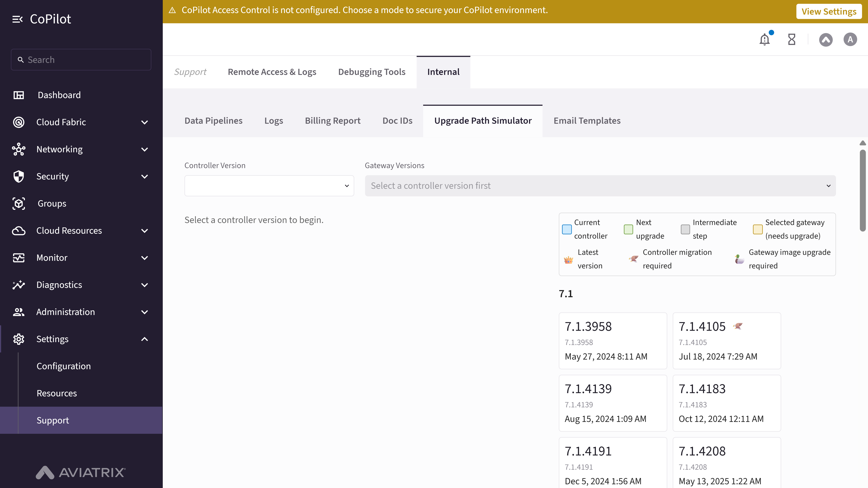This screenshot has width=868, height=488.
Task: Open the Email Templates tab
Action: [587, 121]
